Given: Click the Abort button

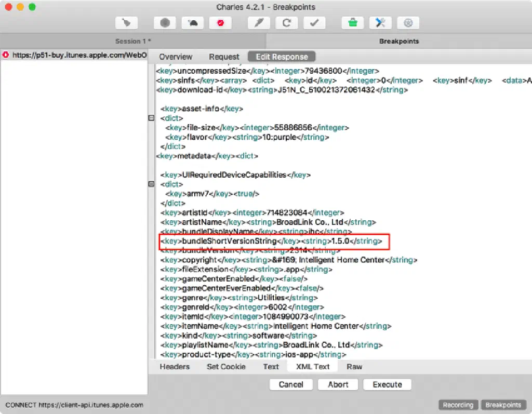Looking at the screenshot, I should click(x=338, y=384).
